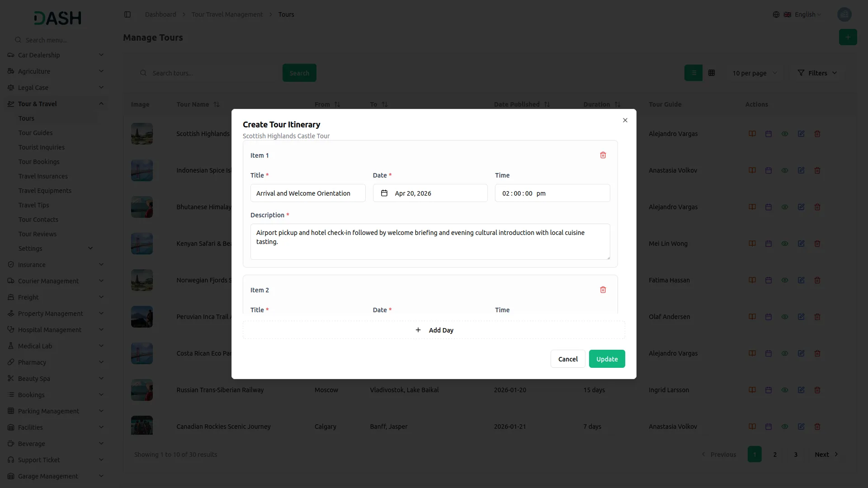Click the Item 1 Title input field

pos(307,193)
